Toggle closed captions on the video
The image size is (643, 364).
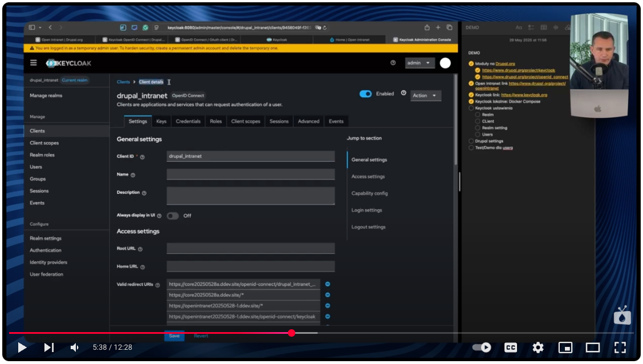[x=511, y=347]
